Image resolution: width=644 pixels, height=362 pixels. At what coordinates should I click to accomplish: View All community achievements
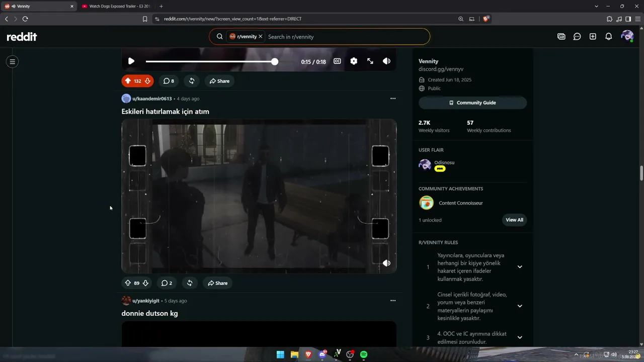[x=514, y=220]
